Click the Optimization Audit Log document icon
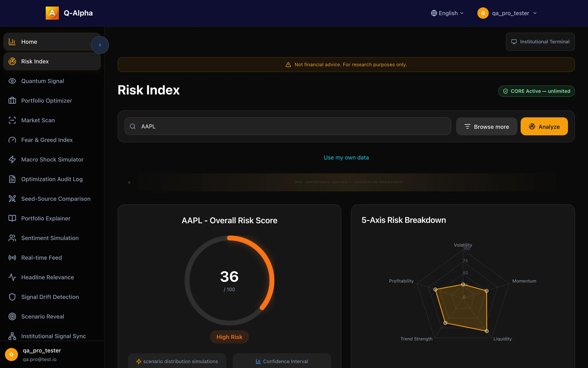 tap(12, 179)
